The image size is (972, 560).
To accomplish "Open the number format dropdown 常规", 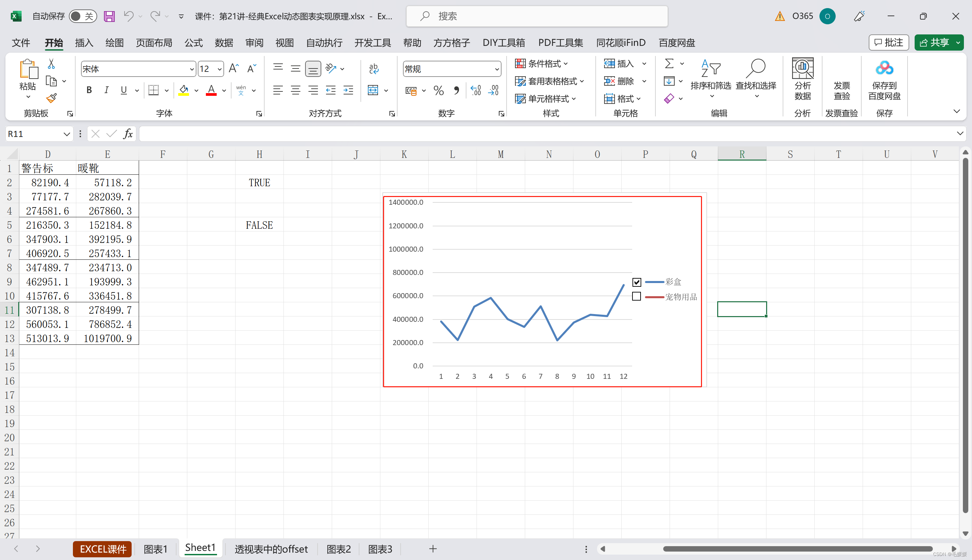I will (x=497, y=69).
